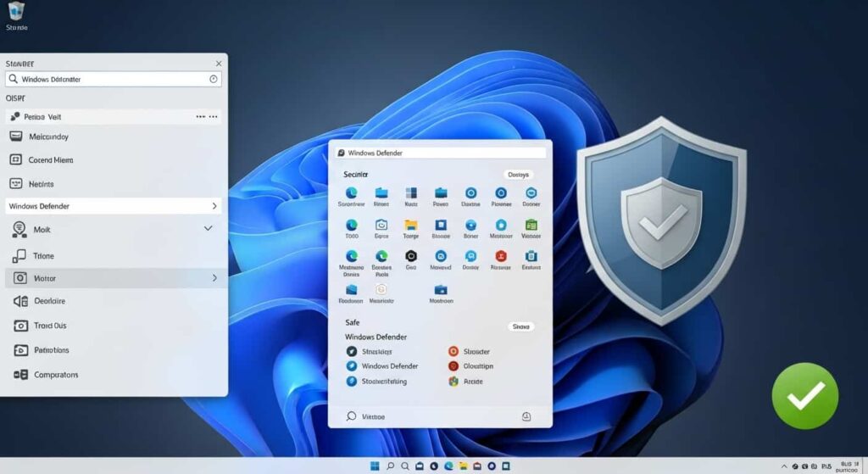Collapse the Moik section chevron

coord(209,228)
